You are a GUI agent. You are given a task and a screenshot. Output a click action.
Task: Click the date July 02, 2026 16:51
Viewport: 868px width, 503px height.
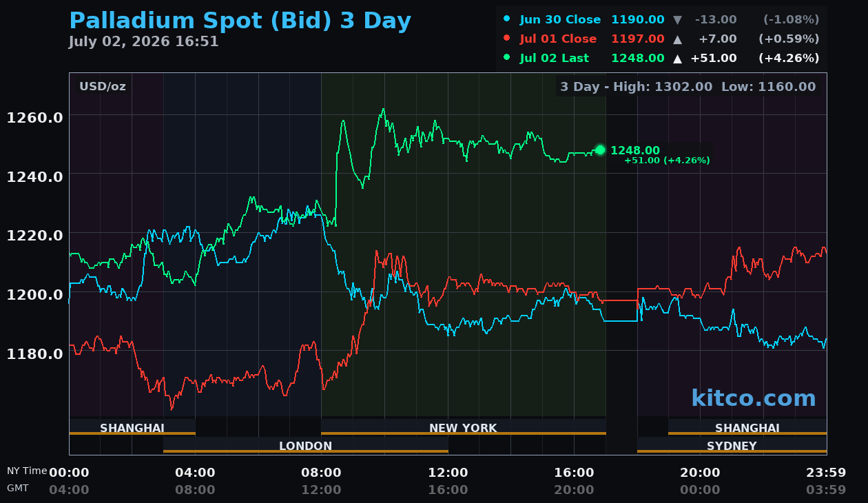pyautogui.click(x=143, y=42)
